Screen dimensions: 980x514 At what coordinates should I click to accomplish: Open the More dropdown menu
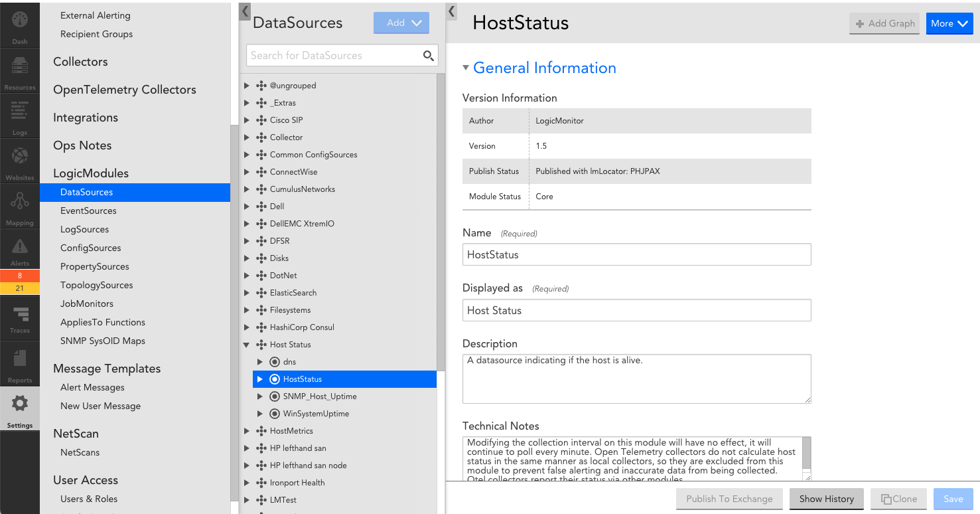(x=949, y=23)
